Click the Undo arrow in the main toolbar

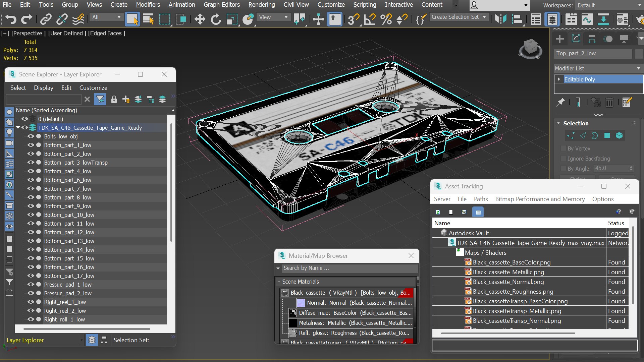(10, 19)
